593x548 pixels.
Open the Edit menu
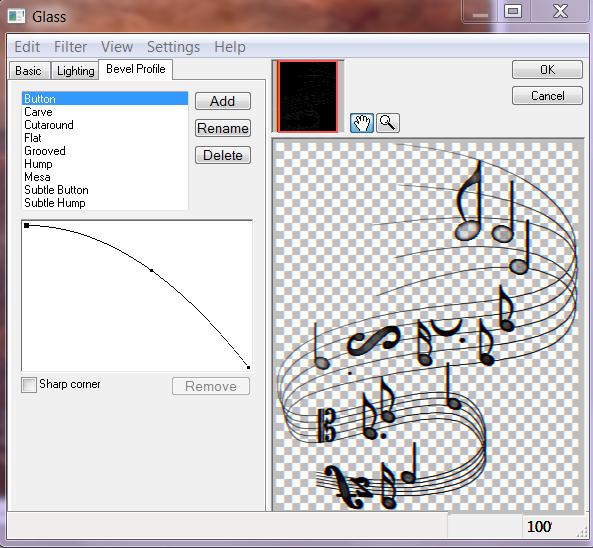[27, 47]
